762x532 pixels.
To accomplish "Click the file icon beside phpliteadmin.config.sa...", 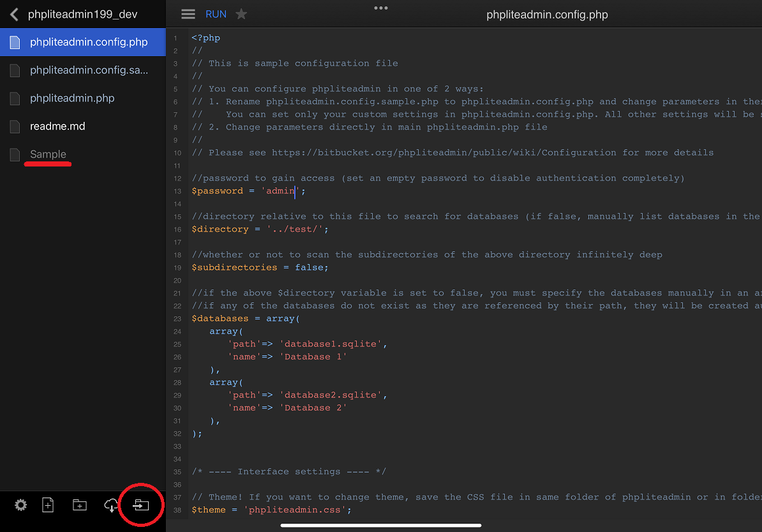I will coord(15,70).
